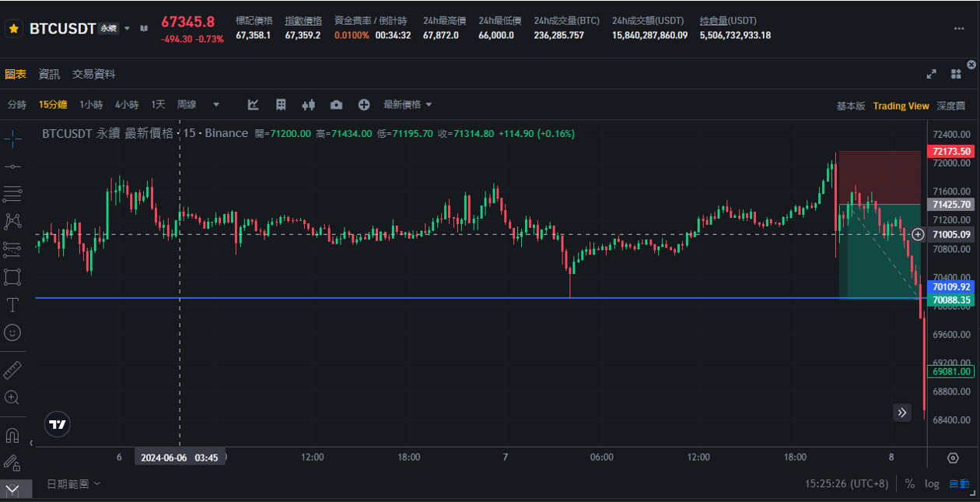Select the ruler measure tool
The width and height of the screenshot is (980, 502).
[x=12, y=370]
